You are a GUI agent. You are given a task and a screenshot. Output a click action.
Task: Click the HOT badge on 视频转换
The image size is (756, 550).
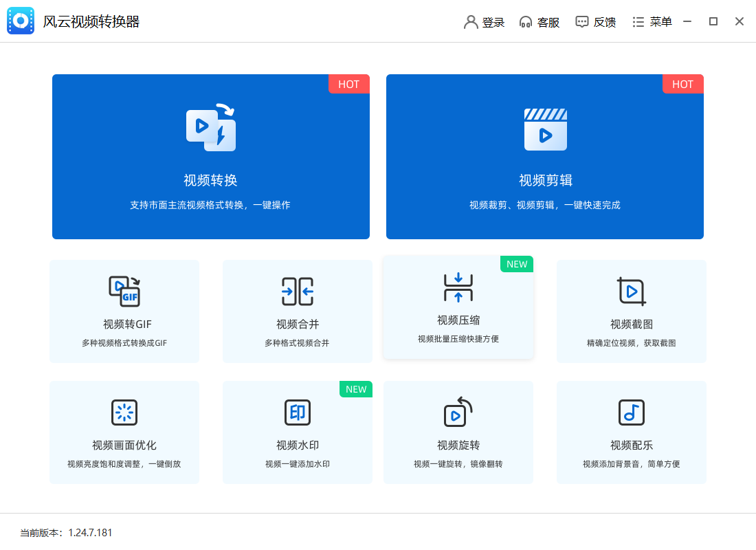click(348, 84)
